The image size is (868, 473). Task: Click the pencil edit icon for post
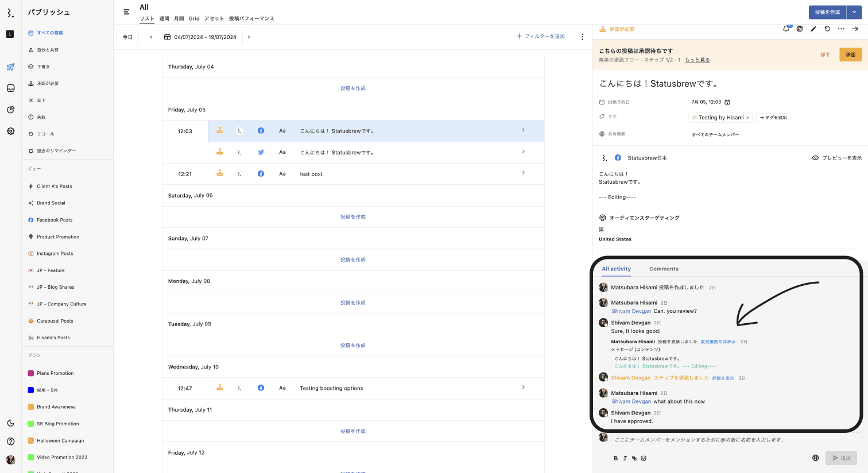point(813,29)
